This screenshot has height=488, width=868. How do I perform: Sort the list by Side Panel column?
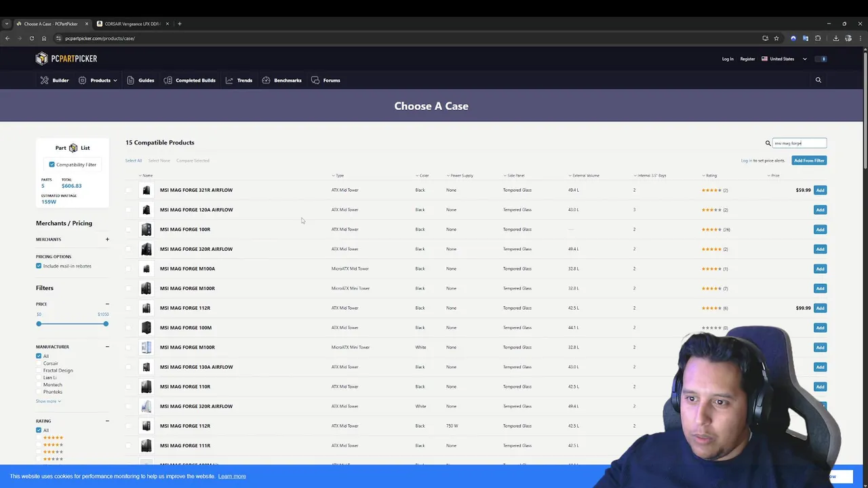514,176
